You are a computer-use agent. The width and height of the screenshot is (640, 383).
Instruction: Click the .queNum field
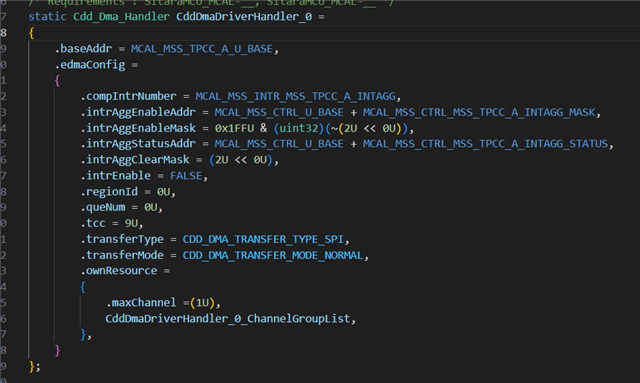[102, 207]
